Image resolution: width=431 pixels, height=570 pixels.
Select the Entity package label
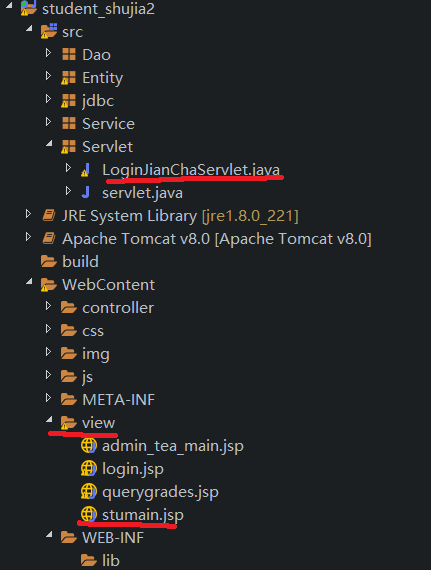coord(102,78)
